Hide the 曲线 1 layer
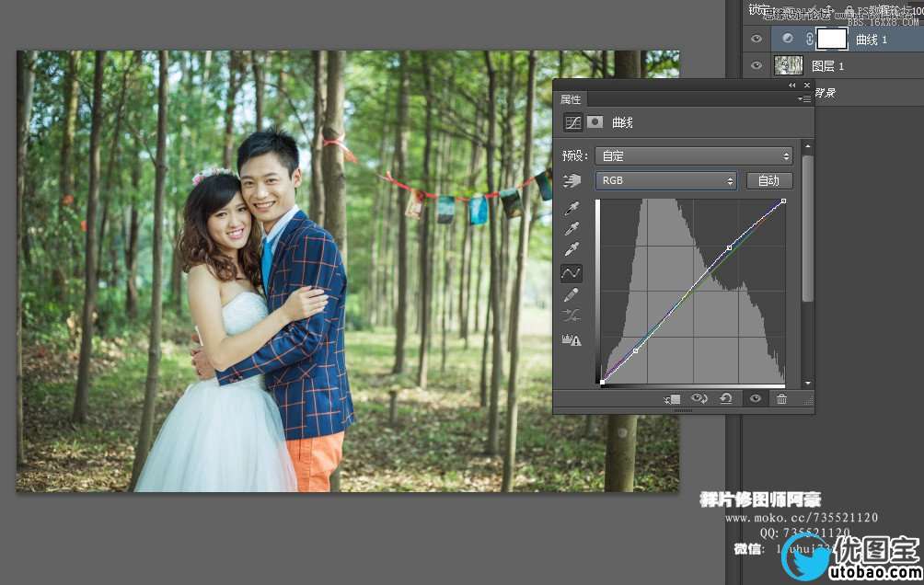Image resolution: width=924 pixels, height=585 pixels. click(757, 39)
